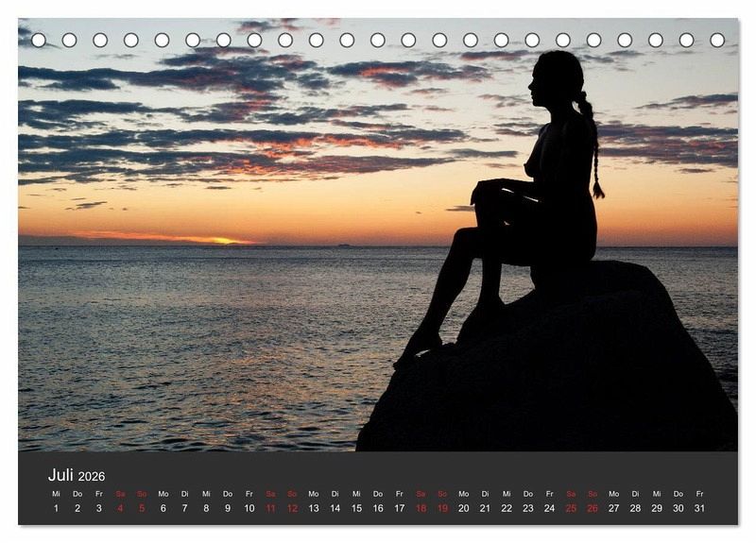Select date 27 in the calendar strip
Viewport: 756px width, 543px height.
pyautogui.click(x=613, y=508)
